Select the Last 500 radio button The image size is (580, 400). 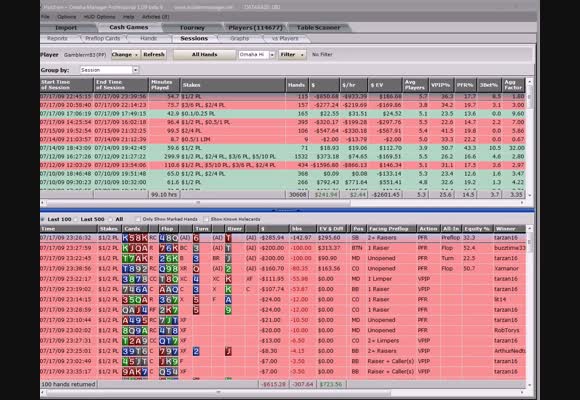76,219
